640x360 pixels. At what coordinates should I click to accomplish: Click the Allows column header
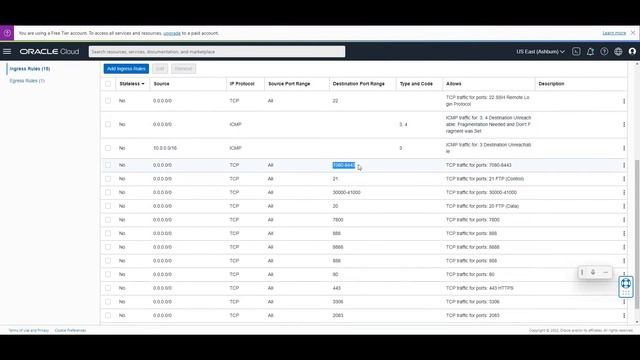pyautogui.click(x=453, y=84)
